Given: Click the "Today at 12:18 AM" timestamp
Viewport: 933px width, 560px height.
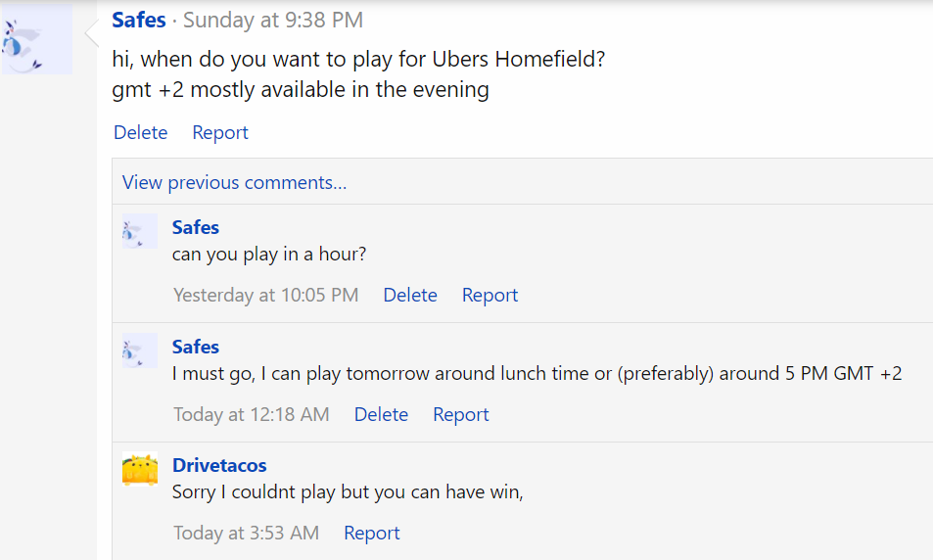Looking at the screenshot, I should (252, 414).
